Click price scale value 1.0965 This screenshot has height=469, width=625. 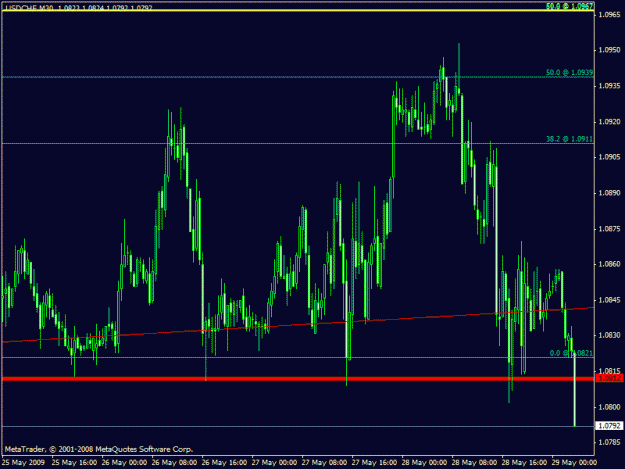[609, 15]
